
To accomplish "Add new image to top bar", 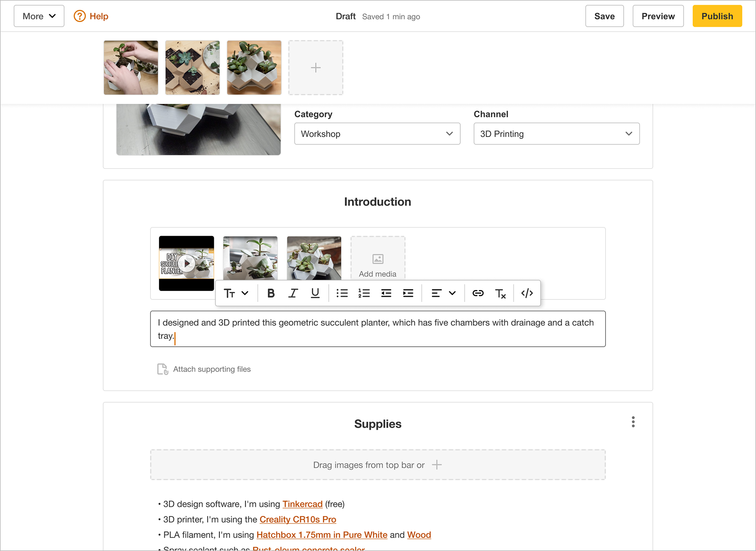I will pyautogui.click(x=316, y=68).
